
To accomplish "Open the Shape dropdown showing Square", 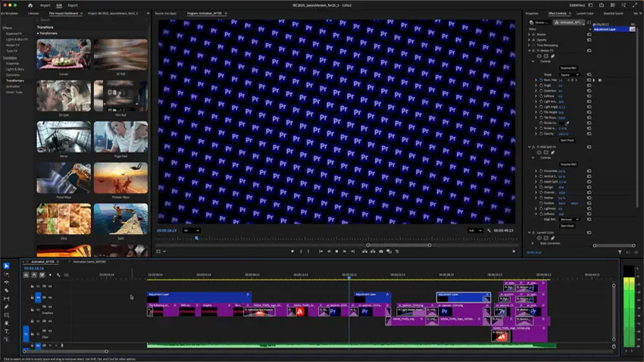I will point(570,75).
